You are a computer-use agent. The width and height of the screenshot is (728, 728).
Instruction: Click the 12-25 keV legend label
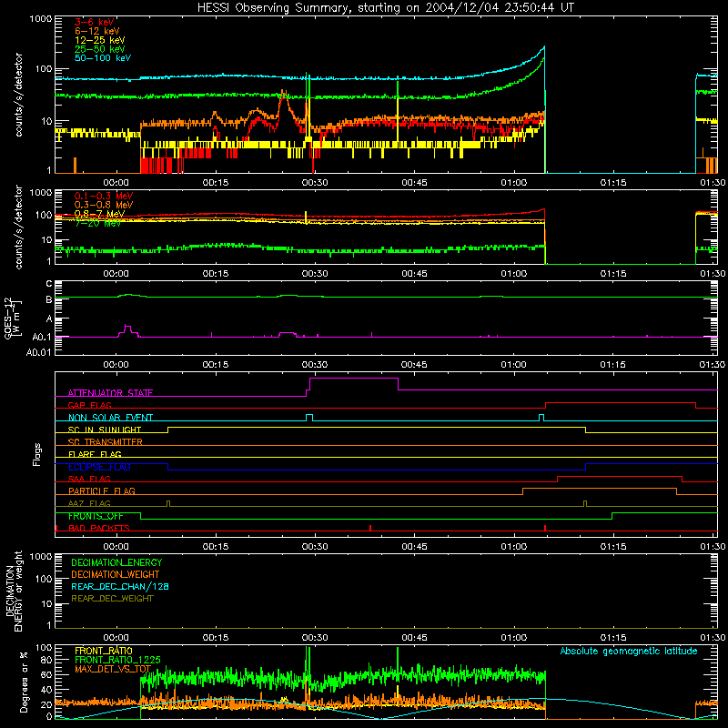pos(99,40)
